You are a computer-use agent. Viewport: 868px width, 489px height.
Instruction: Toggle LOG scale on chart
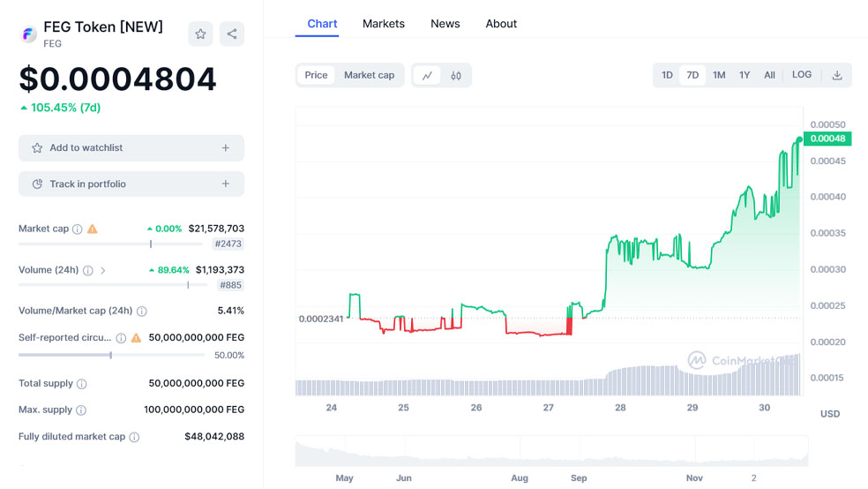click(x=802, y=75)
